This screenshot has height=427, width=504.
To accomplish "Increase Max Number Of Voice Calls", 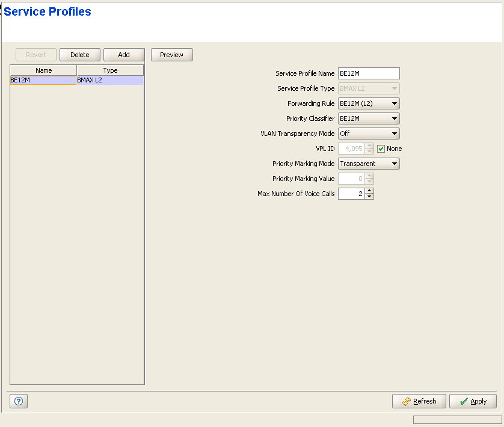I will 369,191.
